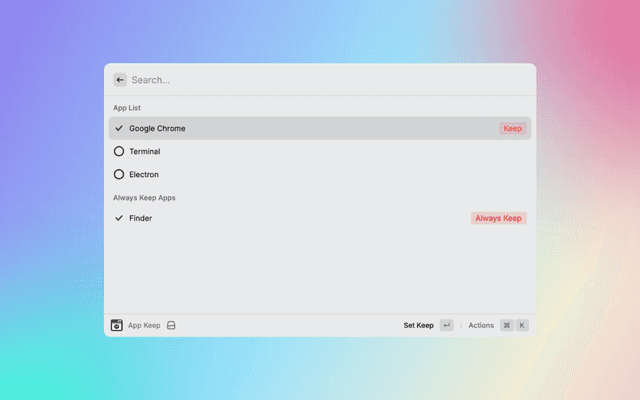Open the Actions menu
Image resolution: width=640 pixels, height=400 pixels.
[481, 325]
